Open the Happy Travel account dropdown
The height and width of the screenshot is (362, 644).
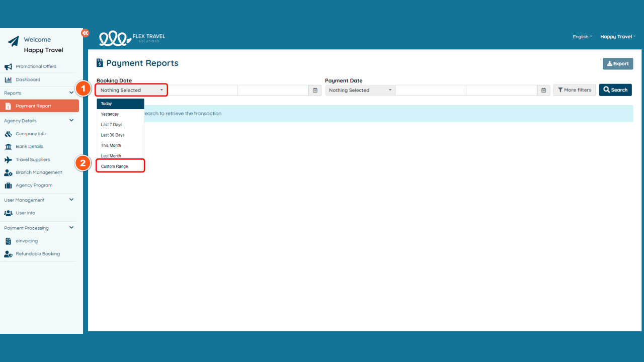pos(618,37)
